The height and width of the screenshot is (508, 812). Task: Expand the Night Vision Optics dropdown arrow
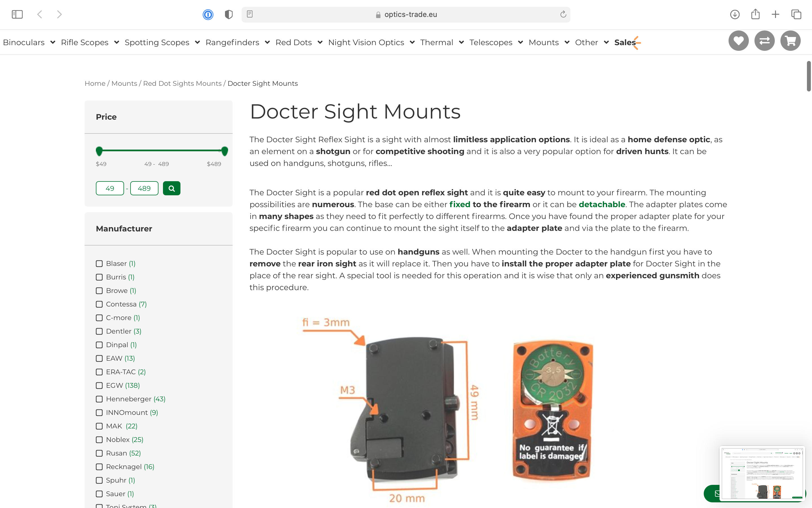(x=412, y=42)
